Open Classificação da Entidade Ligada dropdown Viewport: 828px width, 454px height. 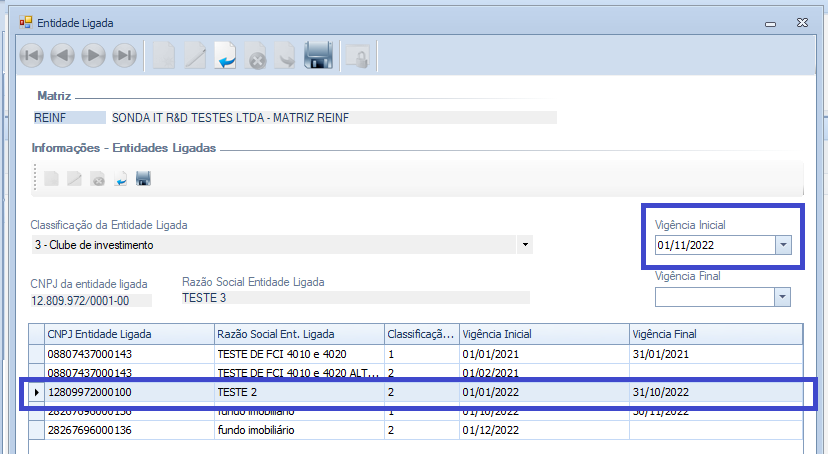526,244
